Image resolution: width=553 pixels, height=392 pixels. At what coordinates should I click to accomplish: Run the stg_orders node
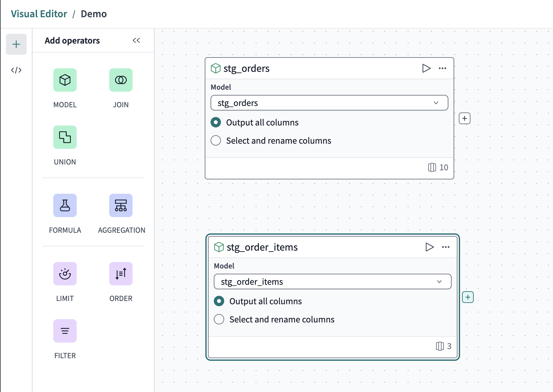pyautogui.click(x=426, y=68)
